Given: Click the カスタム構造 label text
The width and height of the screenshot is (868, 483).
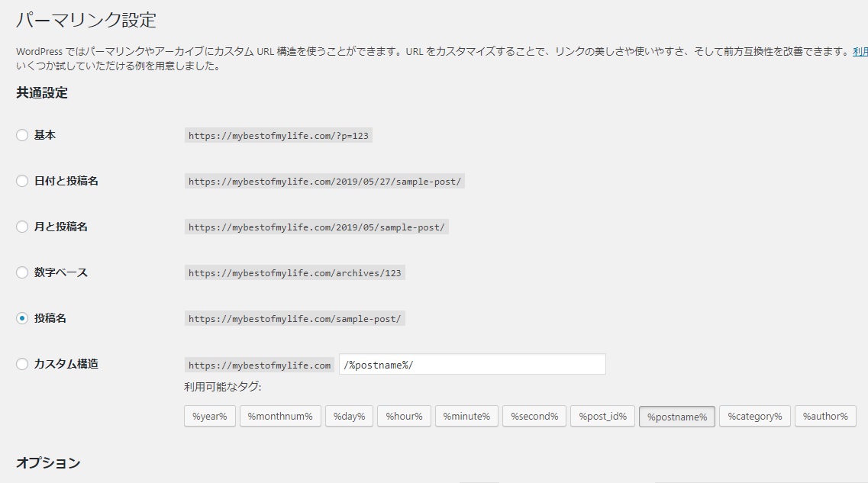Looking at the screenshot, I should coord(66,364).
